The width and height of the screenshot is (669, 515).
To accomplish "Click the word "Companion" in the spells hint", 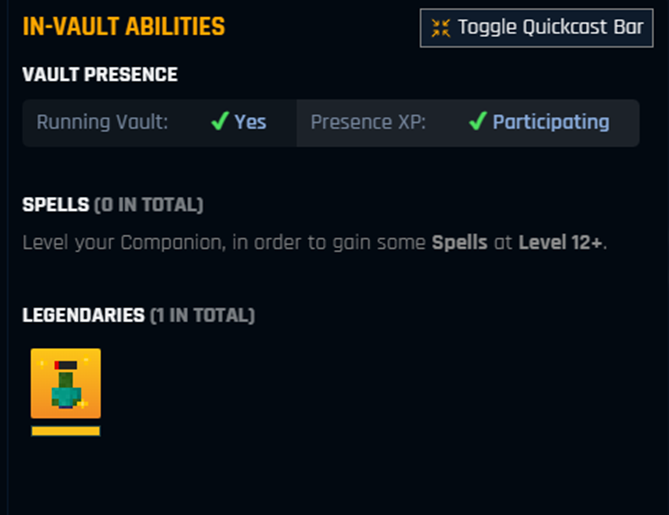I will pos(152,243).
